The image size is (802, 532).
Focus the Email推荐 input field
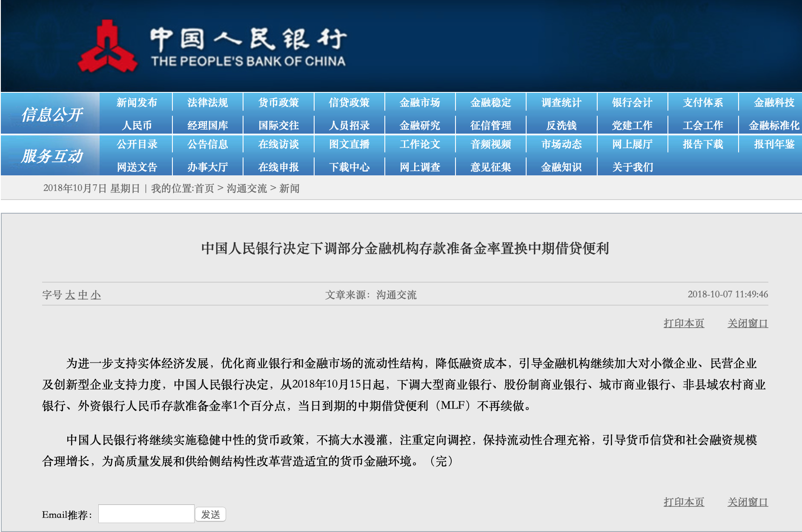(x=146, y=514)
